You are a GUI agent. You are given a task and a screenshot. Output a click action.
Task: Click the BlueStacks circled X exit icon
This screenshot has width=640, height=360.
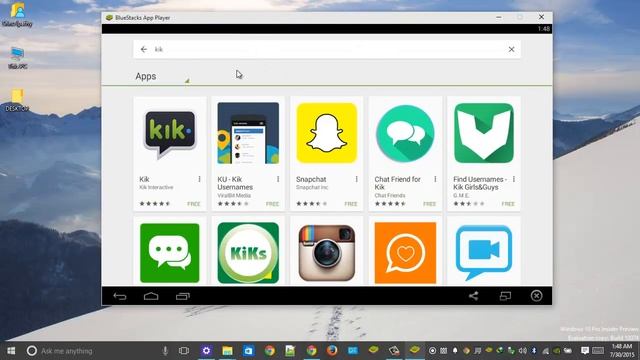[x=537, y=296]
